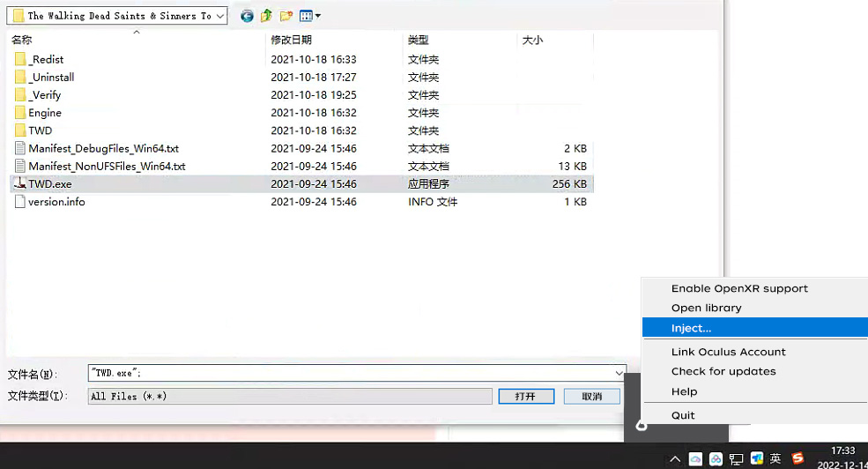
Task: Switch the 英 input language indicator
Action: 775,458
